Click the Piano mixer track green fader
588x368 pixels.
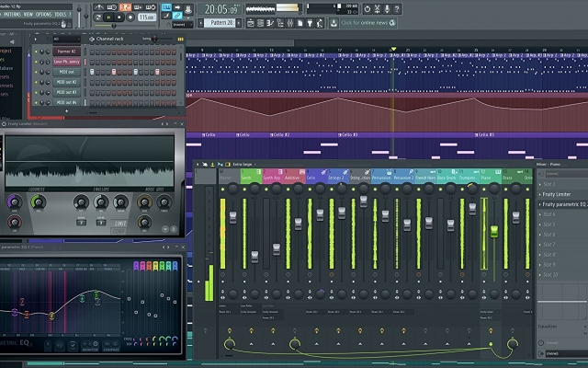pos(494,231)
